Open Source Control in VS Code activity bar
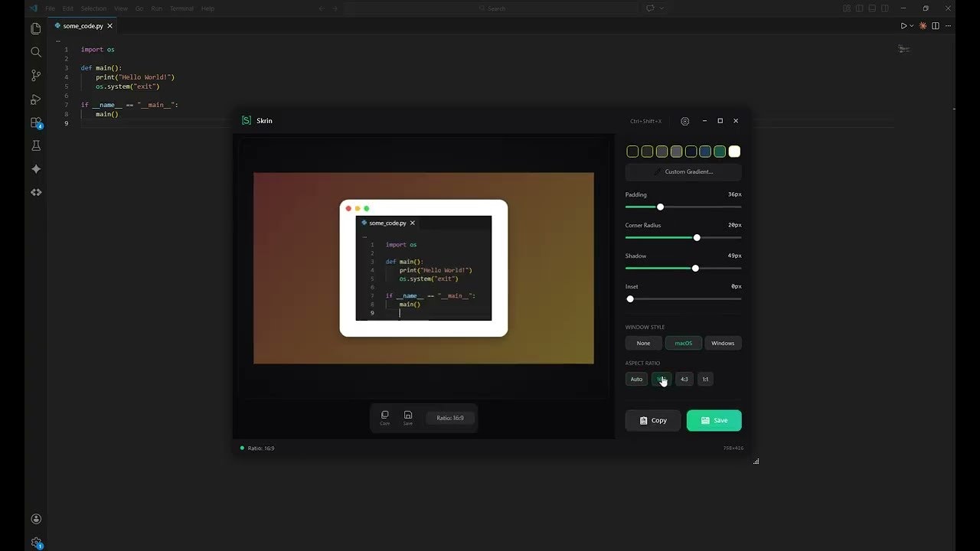The image size is (980, 551). point(36,76)
